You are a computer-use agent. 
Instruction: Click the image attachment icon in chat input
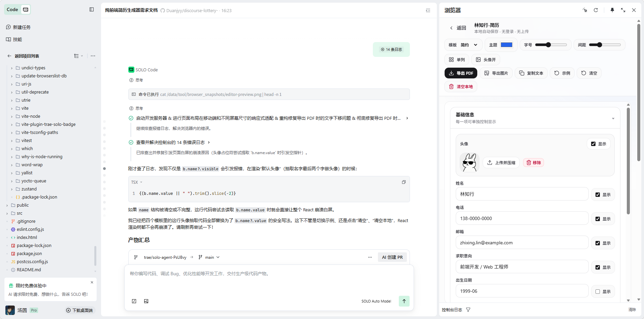tap(146, 301)
